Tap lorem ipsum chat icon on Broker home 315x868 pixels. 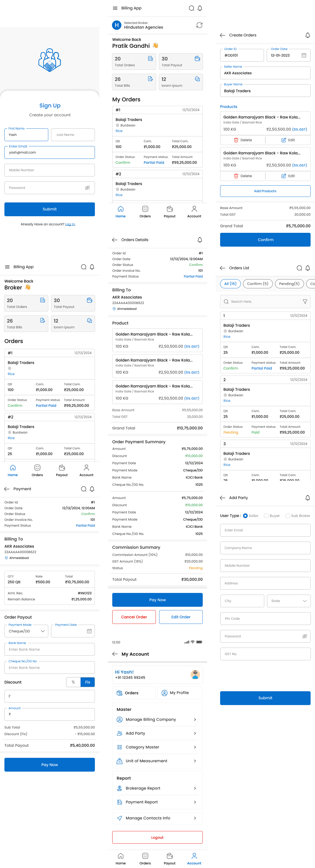pyautogui.click(x=90, y=320)
